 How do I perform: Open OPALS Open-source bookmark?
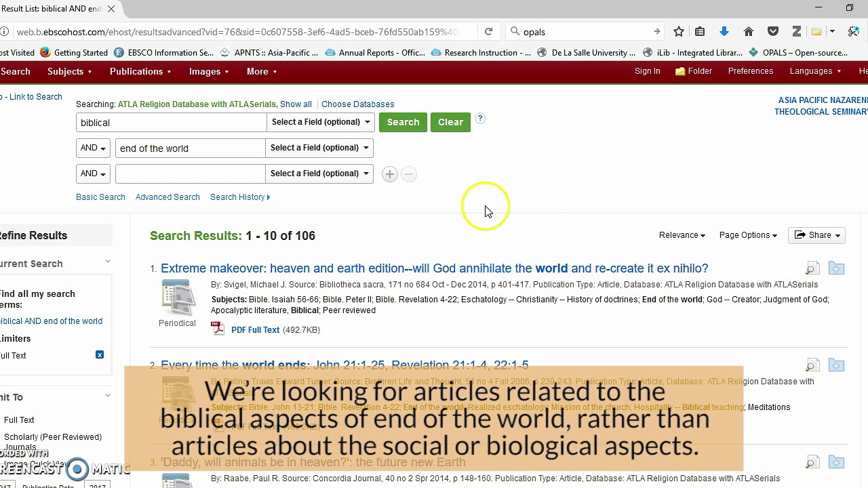(x=798, y=53)
